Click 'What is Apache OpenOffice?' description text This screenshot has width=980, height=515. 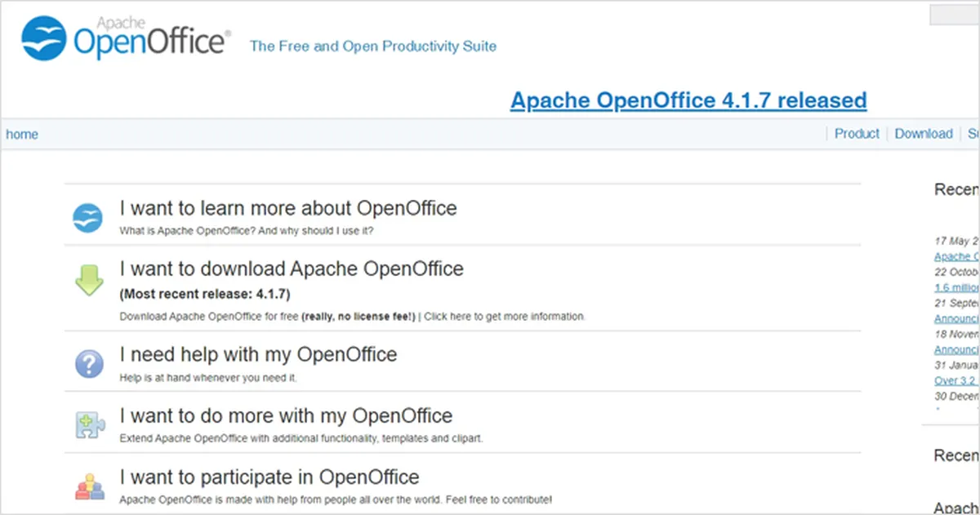click(x=247, y=231)
